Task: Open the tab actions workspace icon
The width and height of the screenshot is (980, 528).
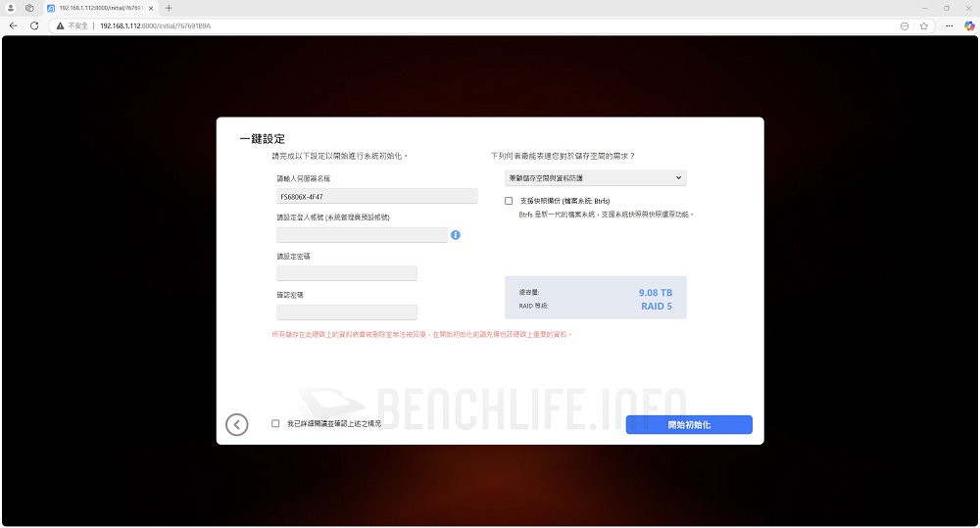Action: point(29,8)
